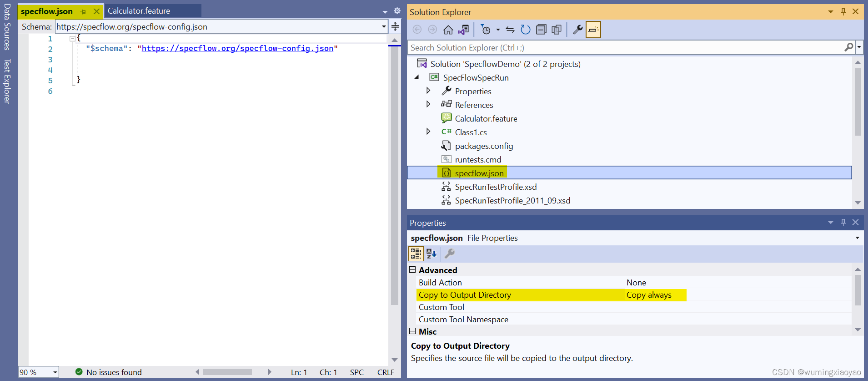Open Data Sources side tab

coord(7,27)
